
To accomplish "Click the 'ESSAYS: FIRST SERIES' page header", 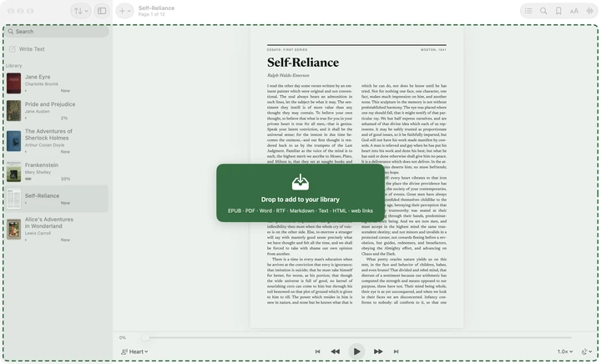I will pos(287,50).
